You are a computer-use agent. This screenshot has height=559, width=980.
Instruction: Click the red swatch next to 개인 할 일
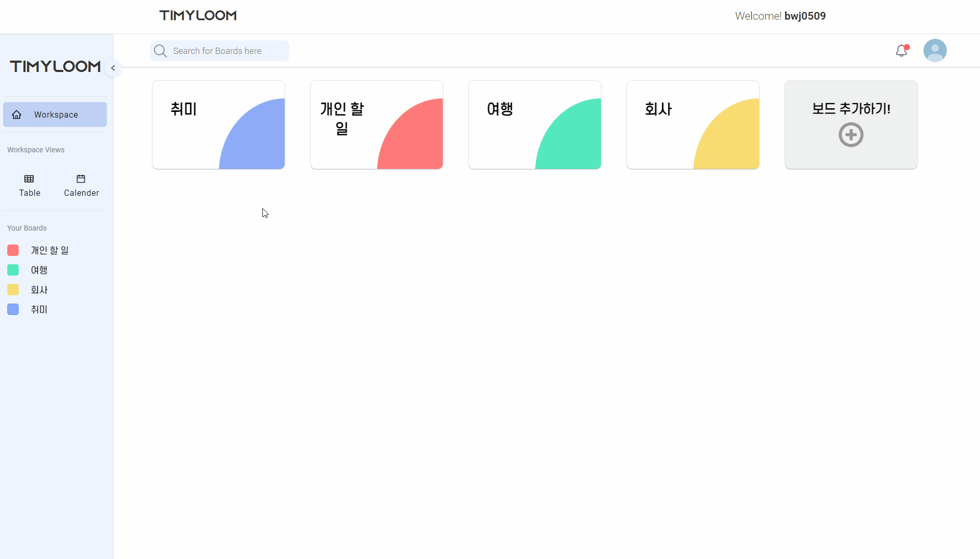(13, 250)
